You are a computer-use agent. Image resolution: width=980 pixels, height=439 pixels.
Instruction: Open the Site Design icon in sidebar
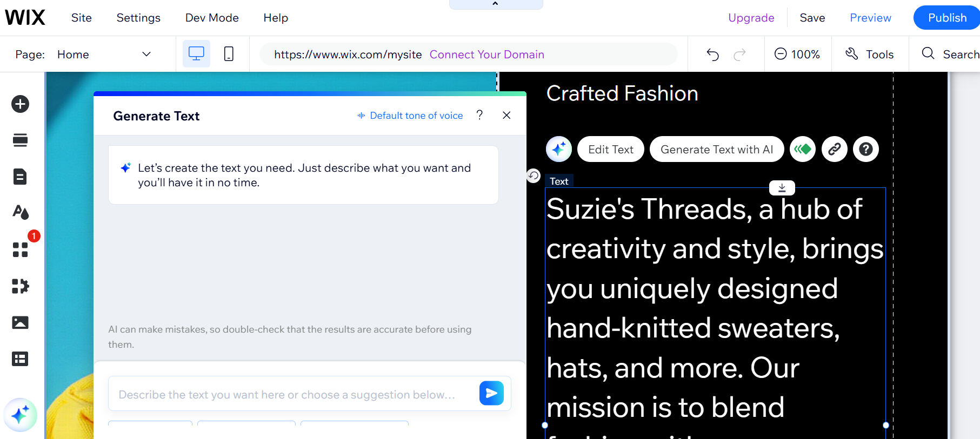pos(20,212)
